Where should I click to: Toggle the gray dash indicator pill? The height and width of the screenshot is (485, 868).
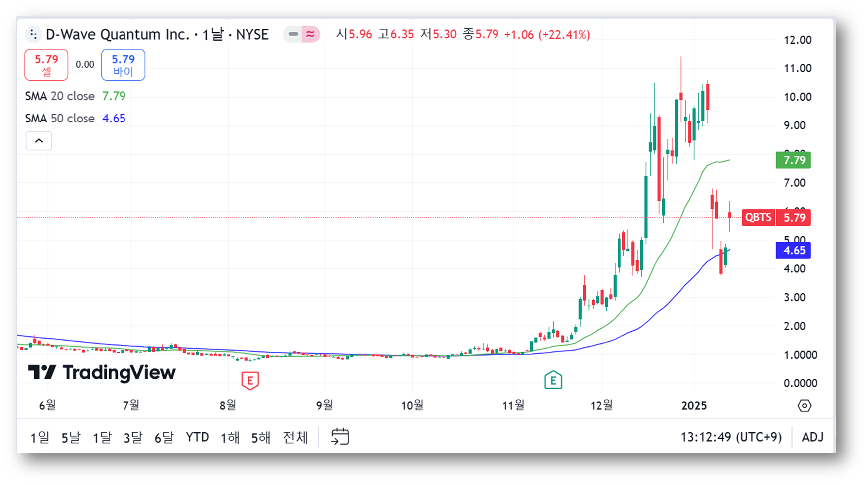(293, 34)
